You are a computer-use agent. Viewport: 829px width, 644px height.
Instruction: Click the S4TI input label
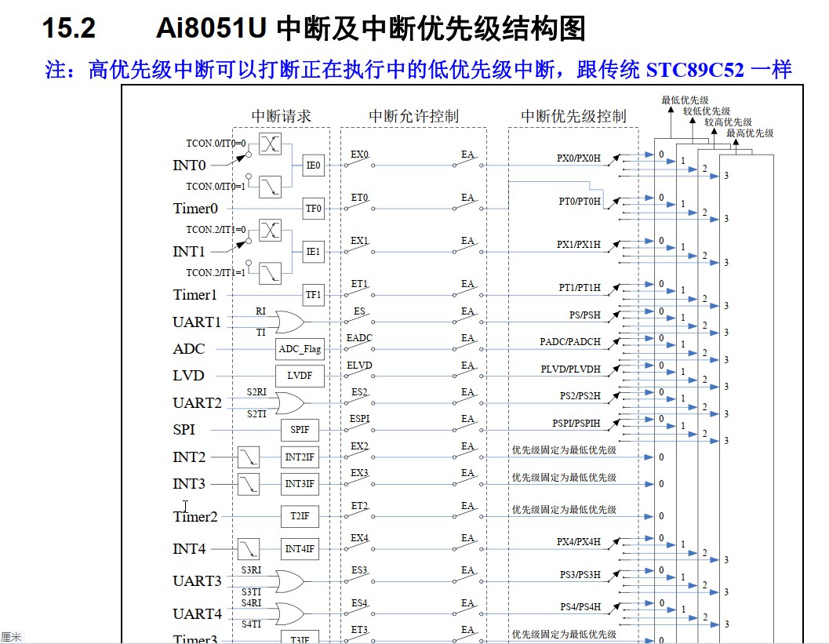(x=251, y=624)
